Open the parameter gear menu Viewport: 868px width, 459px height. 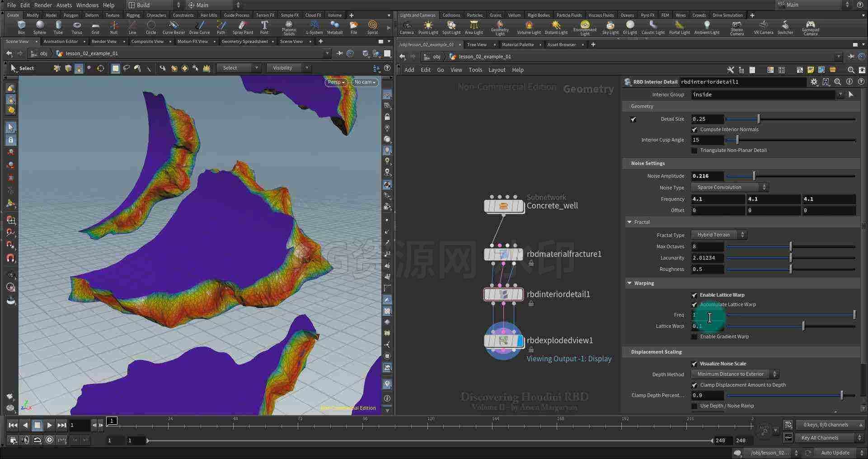coord(814,82)
